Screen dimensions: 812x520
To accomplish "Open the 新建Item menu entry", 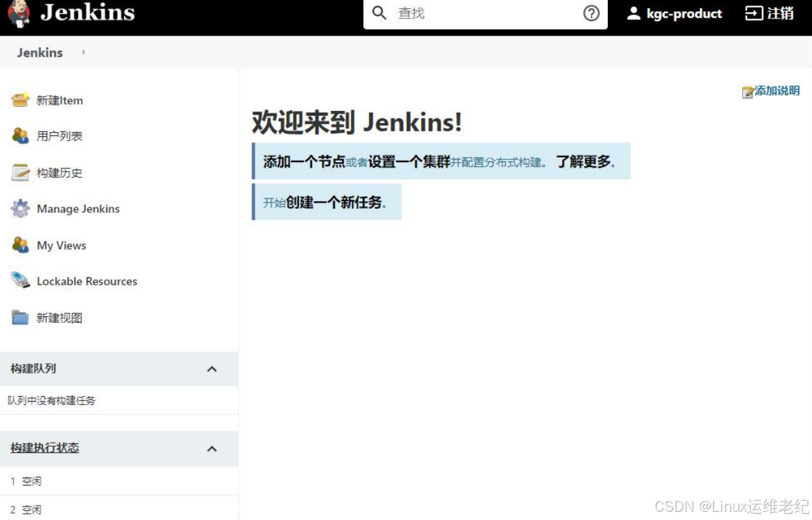I will [60, 101].
